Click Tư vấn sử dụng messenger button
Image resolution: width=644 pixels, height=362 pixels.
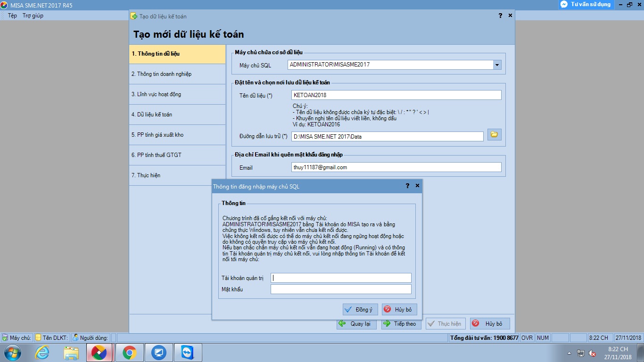point(586,4)
